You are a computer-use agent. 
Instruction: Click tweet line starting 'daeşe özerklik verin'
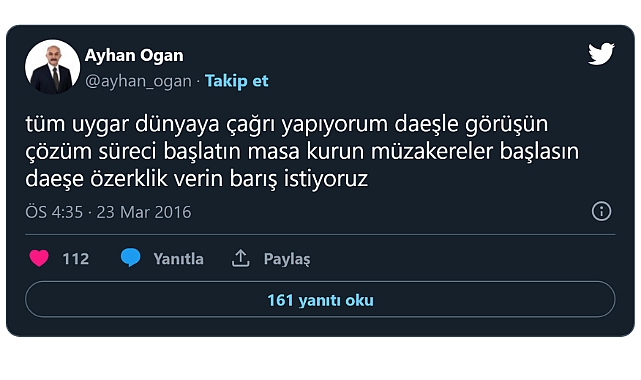(197, 179)
